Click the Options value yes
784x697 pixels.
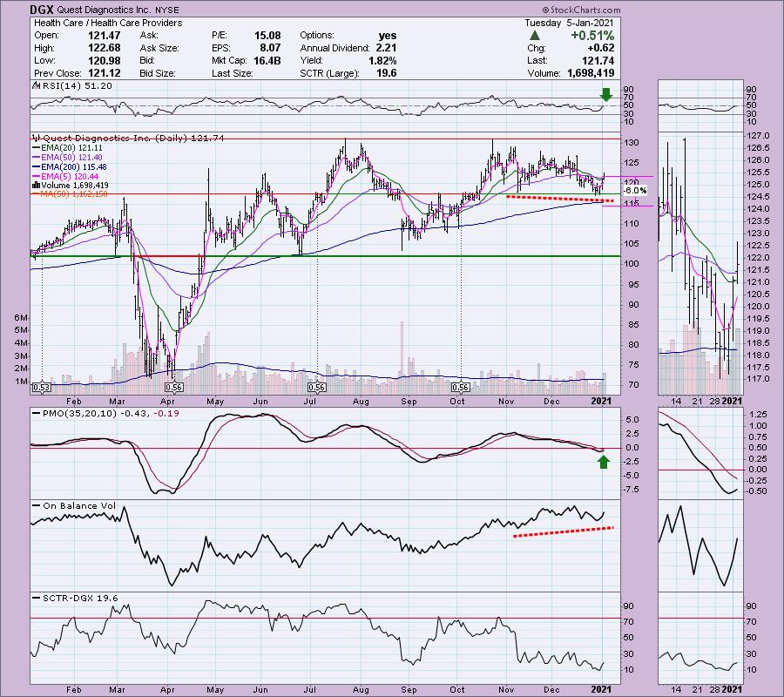[388, 36]
